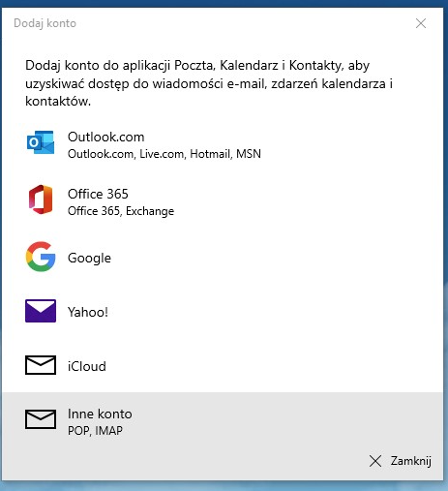Click the Outlook.com logo icon
The width and height of the screenshot is (448, 491).
click(41, 142)
